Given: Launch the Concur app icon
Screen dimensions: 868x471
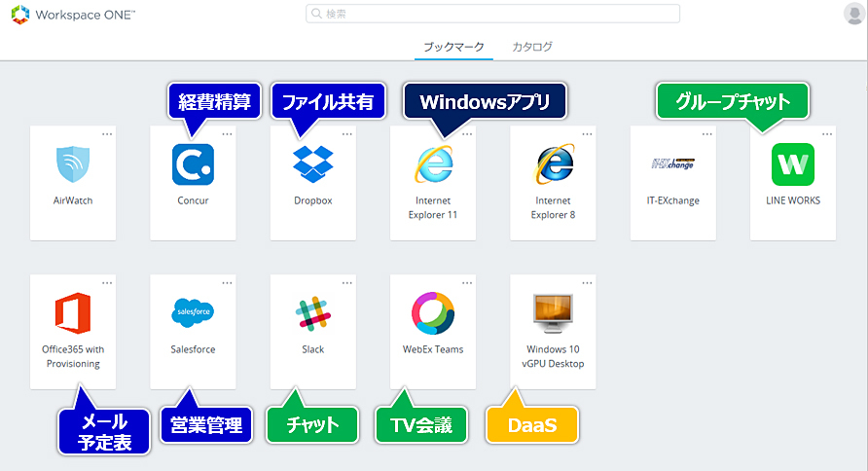Looking at the screenshot, I should tap(193, 164).
